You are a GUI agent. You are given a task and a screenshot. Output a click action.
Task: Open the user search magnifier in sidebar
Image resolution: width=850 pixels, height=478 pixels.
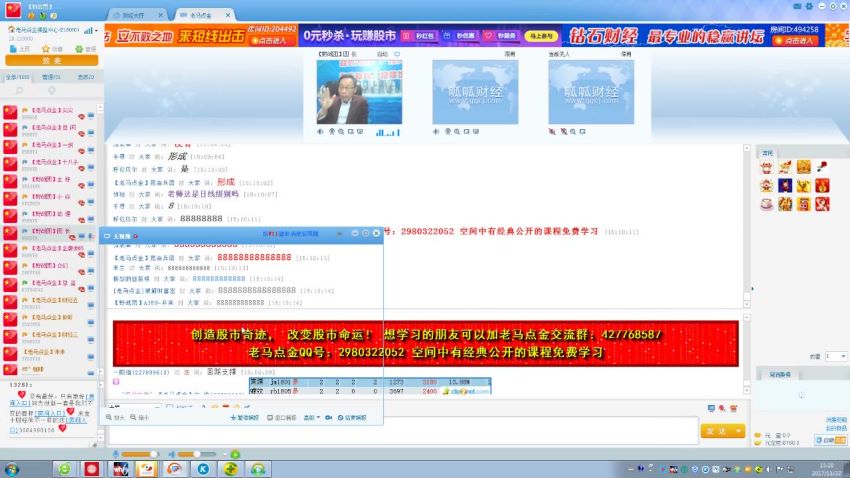click(20, 91)
